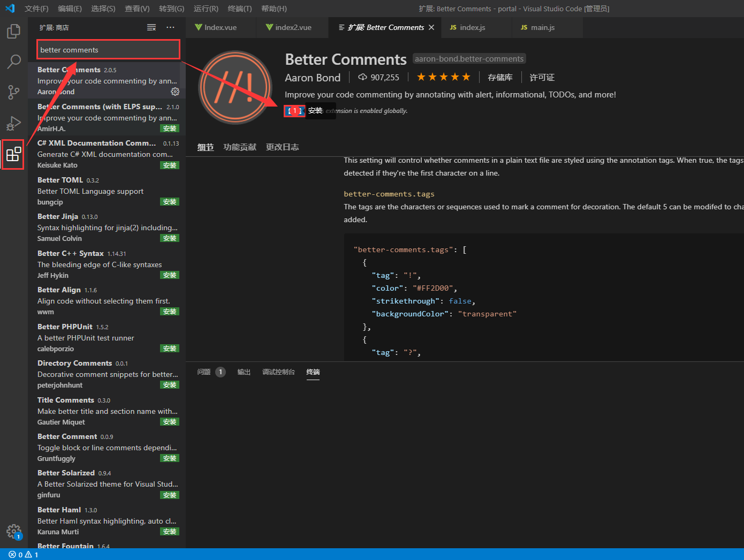Switch to the 功能贡献 tab

tap(239, 147)
